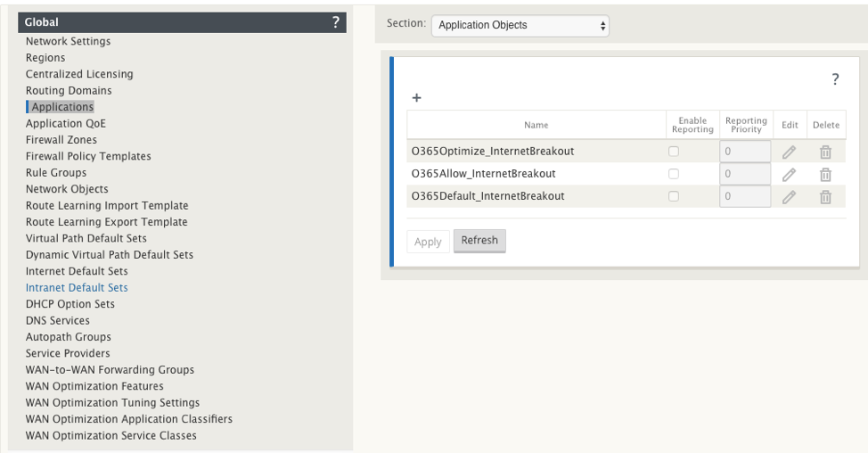This screenshot has height=453, width=868.
Task: Edit O365Allow_InternetBreakout with pencil icon
Action: click(x=789, y=175)
